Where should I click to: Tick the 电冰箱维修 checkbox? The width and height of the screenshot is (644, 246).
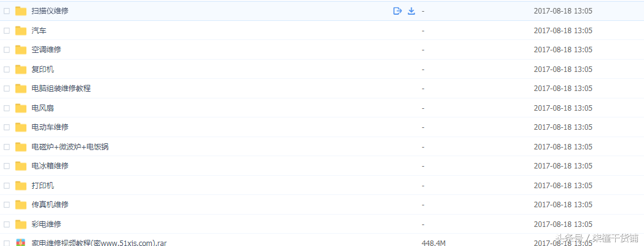7,166
